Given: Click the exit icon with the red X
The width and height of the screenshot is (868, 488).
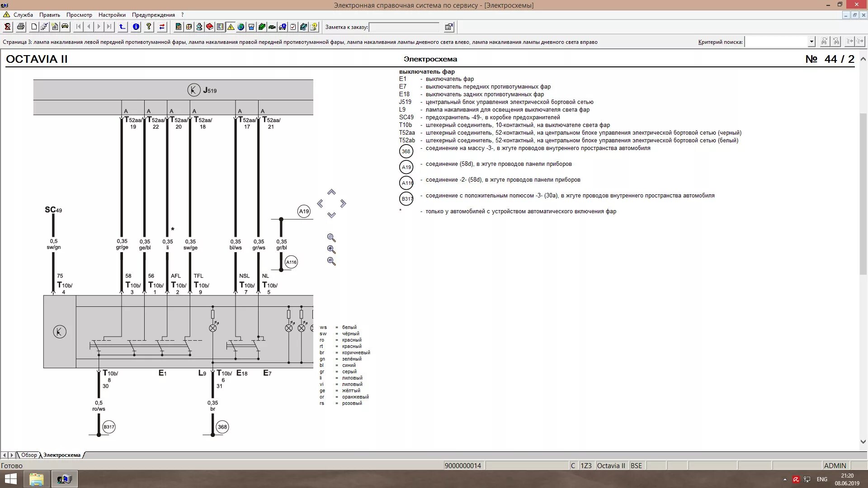Looking at the screenshot, I should point(8,27).
